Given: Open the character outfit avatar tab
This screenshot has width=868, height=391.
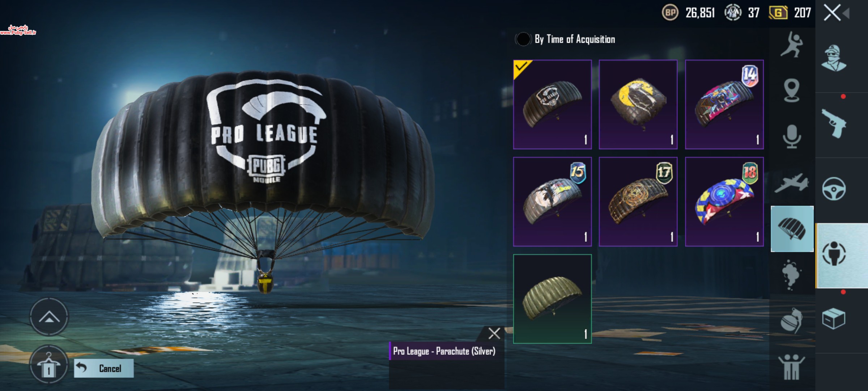Looking at the screenshot, I should coord(834,58).
